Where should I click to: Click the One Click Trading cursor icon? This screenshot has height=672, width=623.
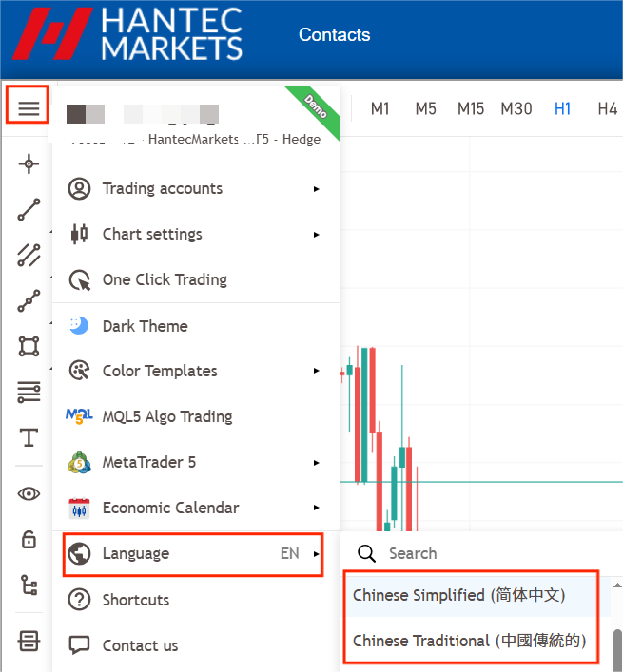[80, 280]
